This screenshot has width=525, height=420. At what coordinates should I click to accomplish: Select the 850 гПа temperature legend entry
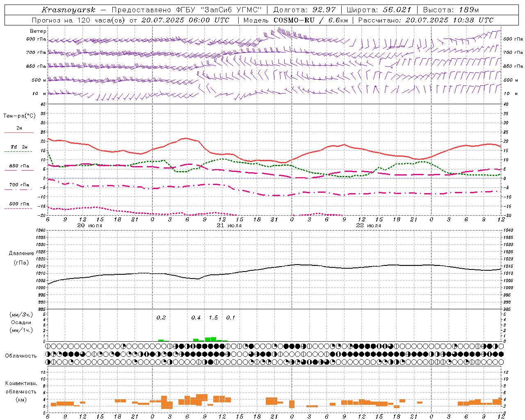pos(19,166)
